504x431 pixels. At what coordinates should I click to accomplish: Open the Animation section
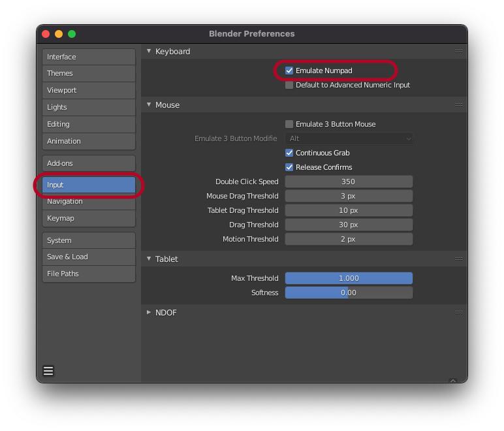point(89,141)
